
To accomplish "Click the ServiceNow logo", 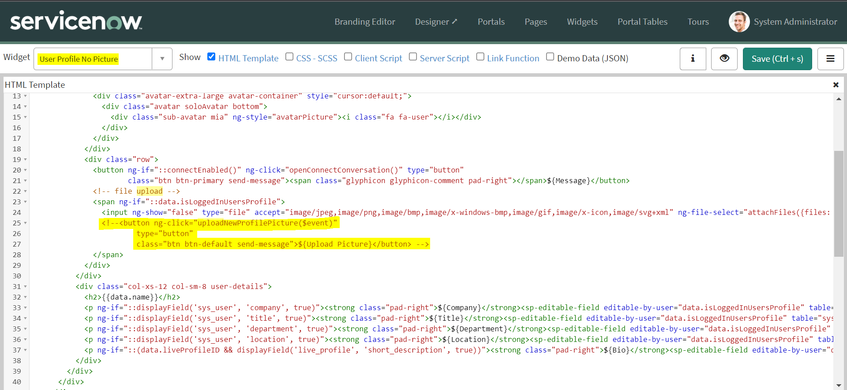I will [x=76, y=22].
